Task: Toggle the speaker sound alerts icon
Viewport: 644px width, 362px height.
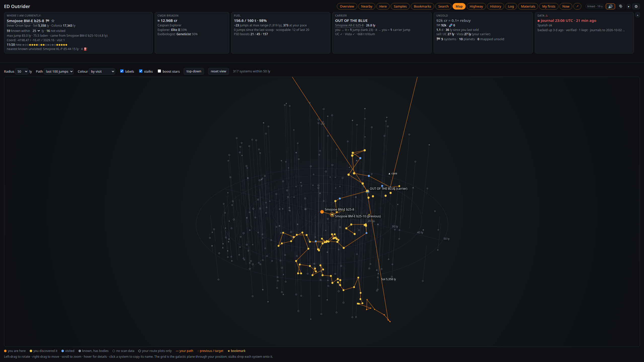Action: (x=610, y=6)
